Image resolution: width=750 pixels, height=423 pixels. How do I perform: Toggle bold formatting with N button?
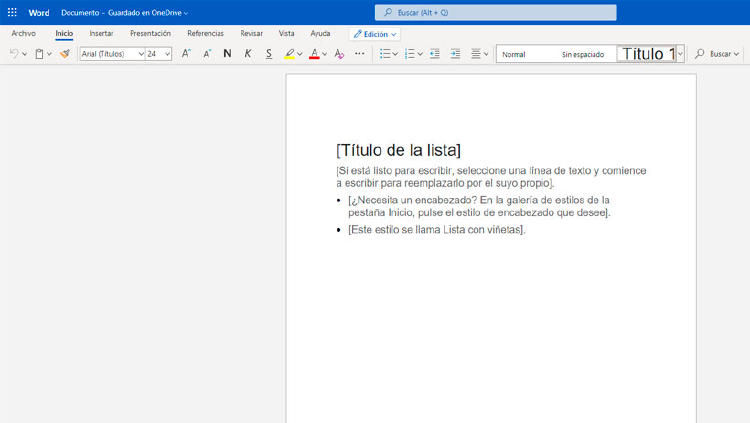(x=227, y=54)
